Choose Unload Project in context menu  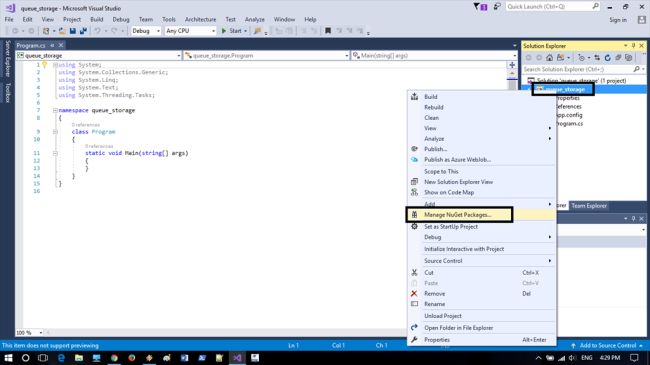coord(481,316)
